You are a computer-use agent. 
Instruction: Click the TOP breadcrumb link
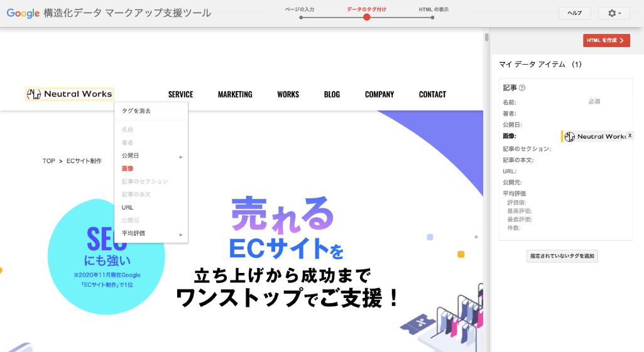[48, 161]
